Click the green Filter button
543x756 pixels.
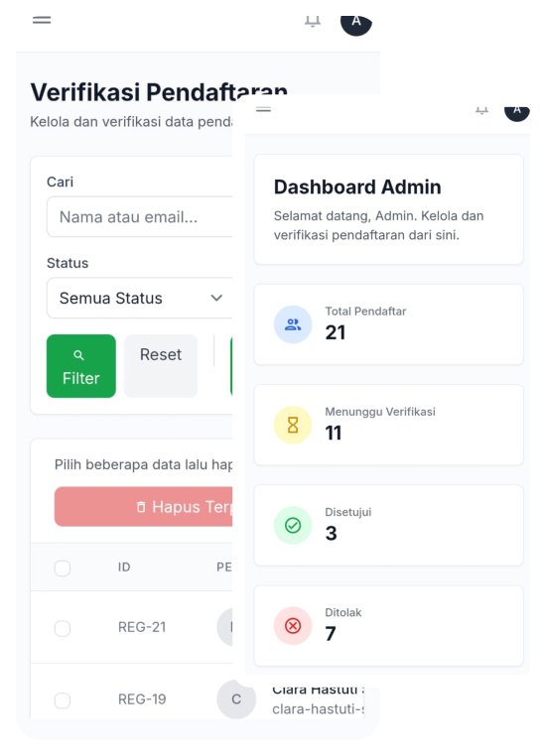tap(81, 366)
